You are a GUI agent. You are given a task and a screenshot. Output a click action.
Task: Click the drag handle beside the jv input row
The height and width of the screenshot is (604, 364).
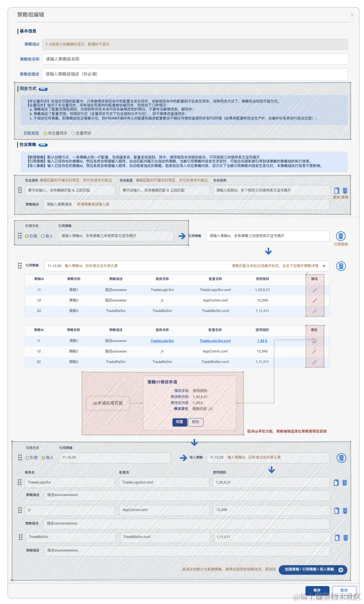click(x=20, y=510)
